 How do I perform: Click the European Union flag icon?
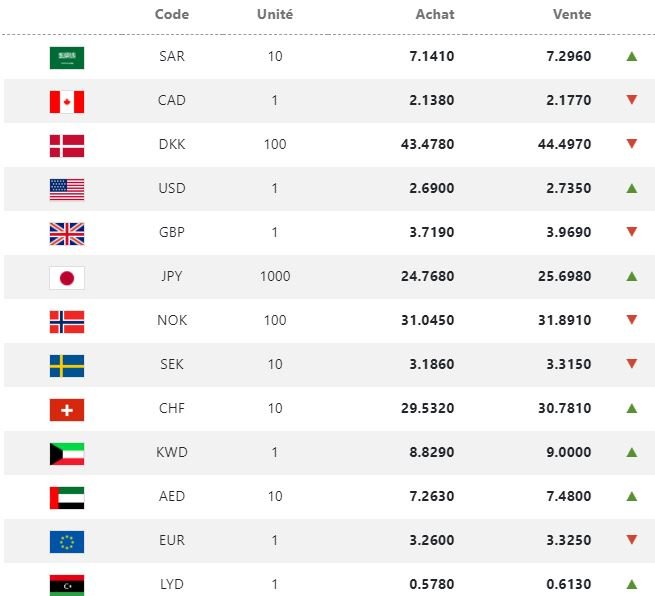tap(67, 541)
